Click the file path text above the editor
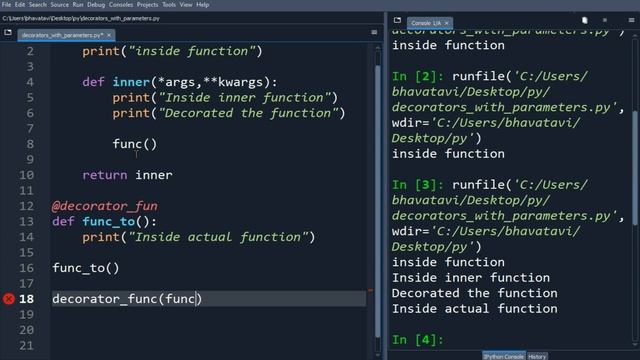This screenshot has height=360, width=640. 81,18
